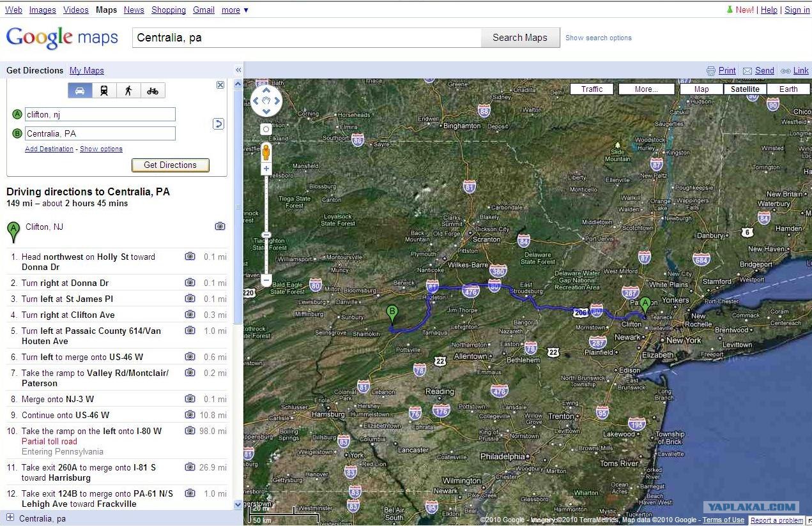Go to News in top navigation
Image resolution: width=812 pixels, height=526 pixels.
[134, 10]
